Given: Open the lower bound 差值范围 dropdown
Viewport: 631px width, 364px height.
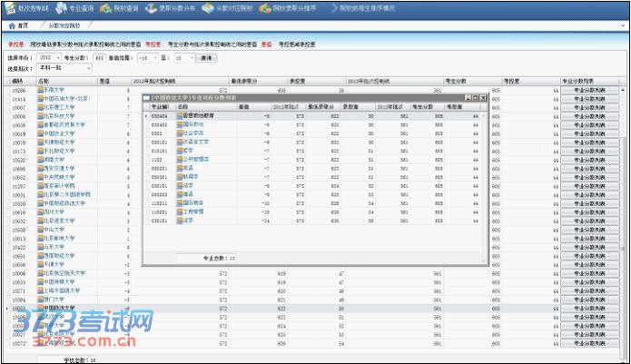Looking at the screenshot, I should [x=161, y=57].
